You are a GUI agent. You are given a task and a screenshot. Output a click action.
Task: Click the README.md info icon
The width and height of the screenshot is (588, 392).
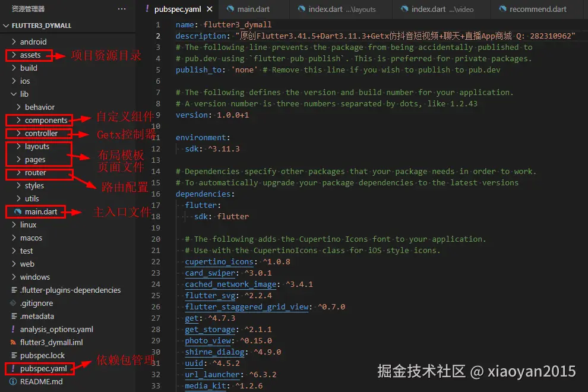point(13,381)
